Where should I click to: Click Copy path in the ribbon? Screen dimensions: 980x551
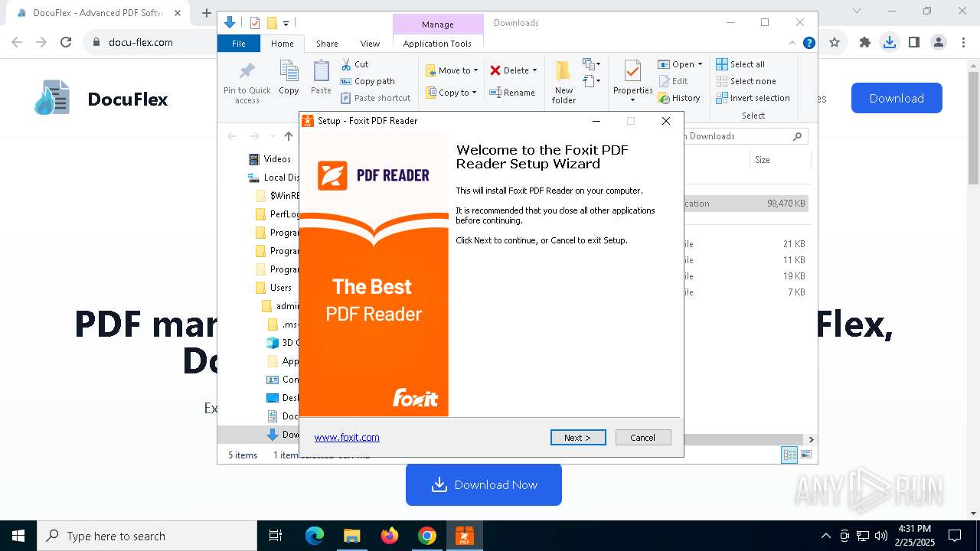367,81
